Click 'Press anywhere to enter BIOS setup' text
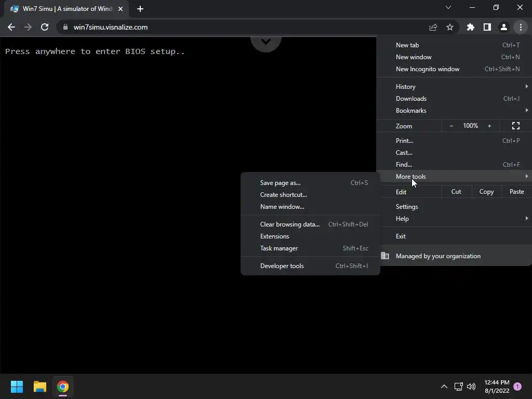The width and height of the screenshot is (532, 399). (95, 51)
